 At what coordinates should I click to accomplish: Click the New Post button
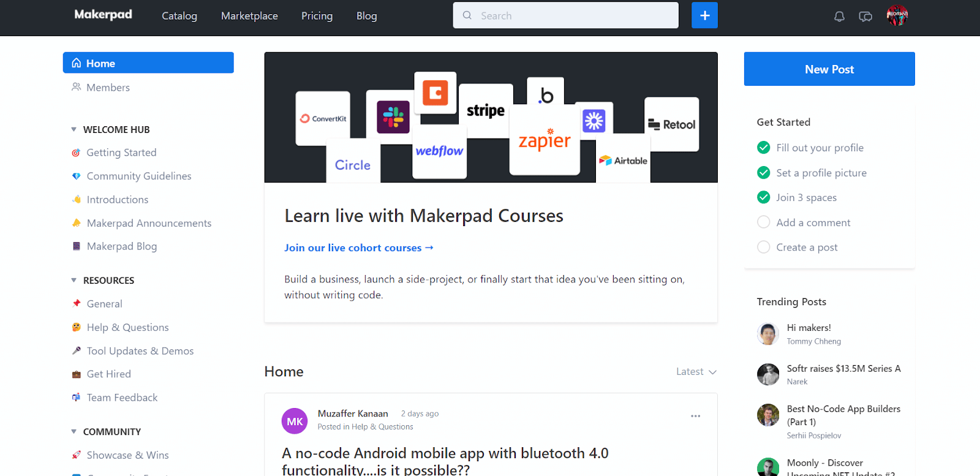tap(829, 69)
